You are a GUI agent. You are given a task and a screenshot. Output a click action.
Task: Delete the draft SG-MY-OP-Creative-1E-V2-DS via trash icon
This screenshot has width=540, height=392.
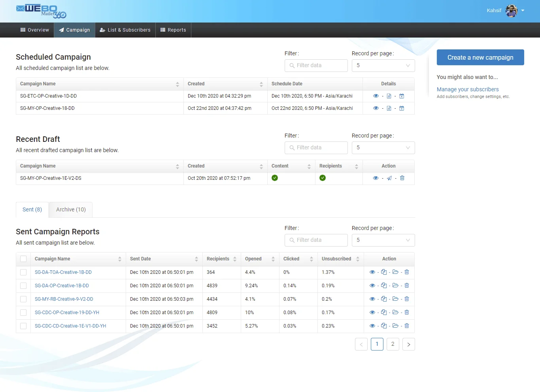pyautogui.click(x=402, y=178)
